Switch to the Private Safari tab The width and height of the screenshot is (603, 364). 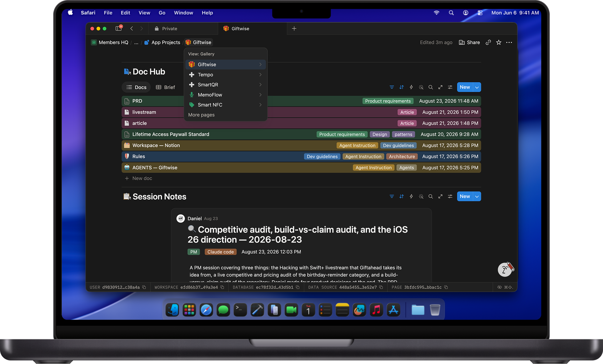(x=183, y=29)
